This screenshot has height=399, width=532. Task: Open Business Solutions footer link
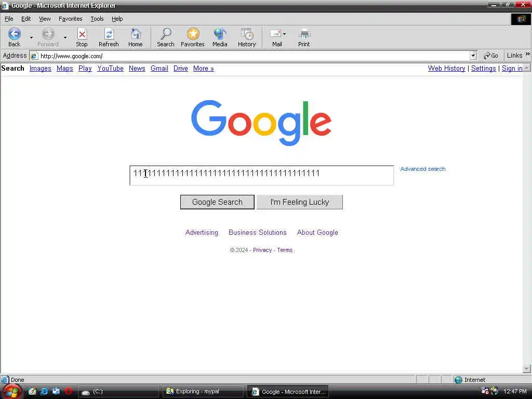tap(258, 232)
